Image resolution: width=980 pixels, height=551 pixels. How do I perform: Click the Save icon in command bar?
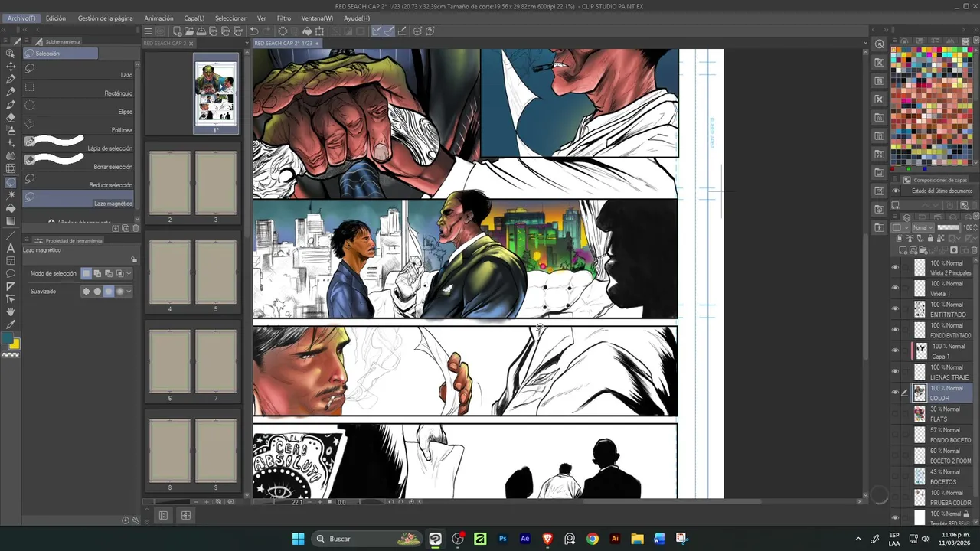point(201,31)
